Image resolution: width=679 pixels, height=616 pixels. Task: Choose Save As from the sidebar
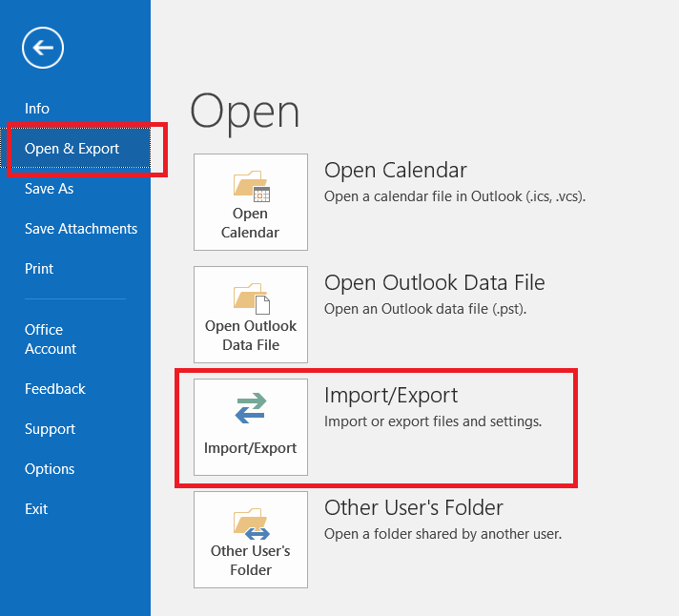pos(49,188)
